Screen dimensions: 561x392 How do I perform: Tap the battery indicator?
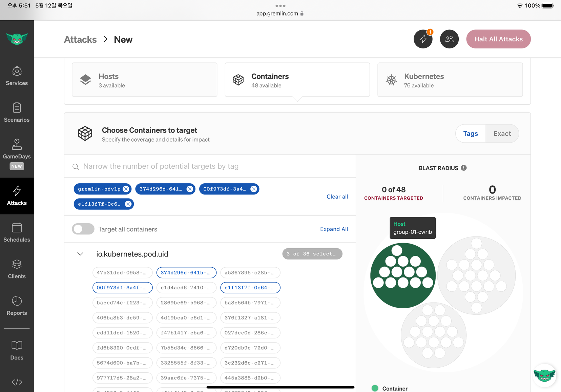pyautogui.click(x=547, y=6)
